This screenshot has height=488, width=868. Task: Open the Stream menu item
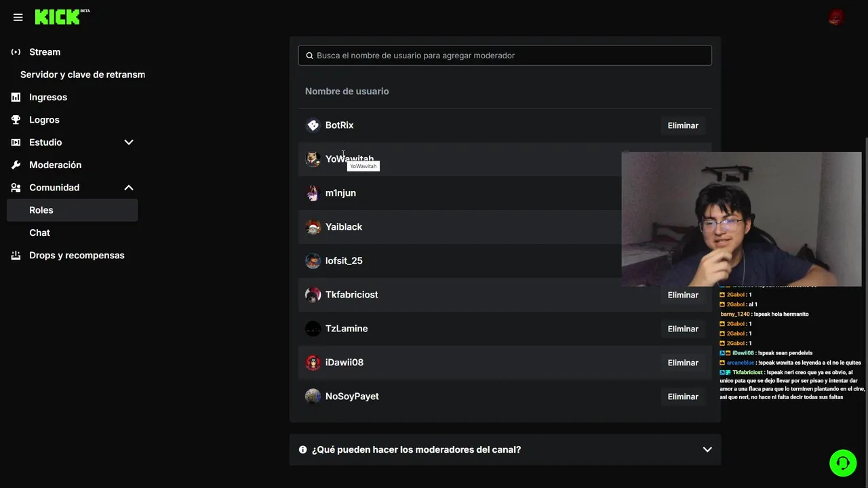click(45, 52)
